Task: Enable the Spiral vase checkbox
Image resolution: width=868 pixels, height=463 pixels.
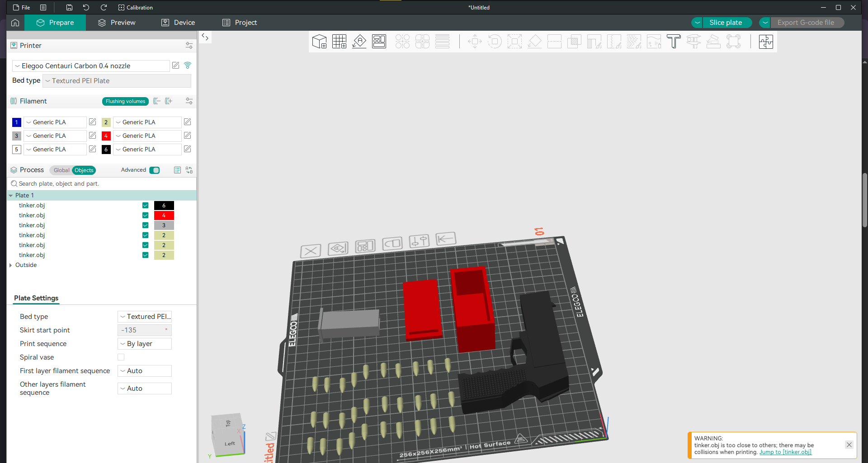Action: [x=121, y=357]
